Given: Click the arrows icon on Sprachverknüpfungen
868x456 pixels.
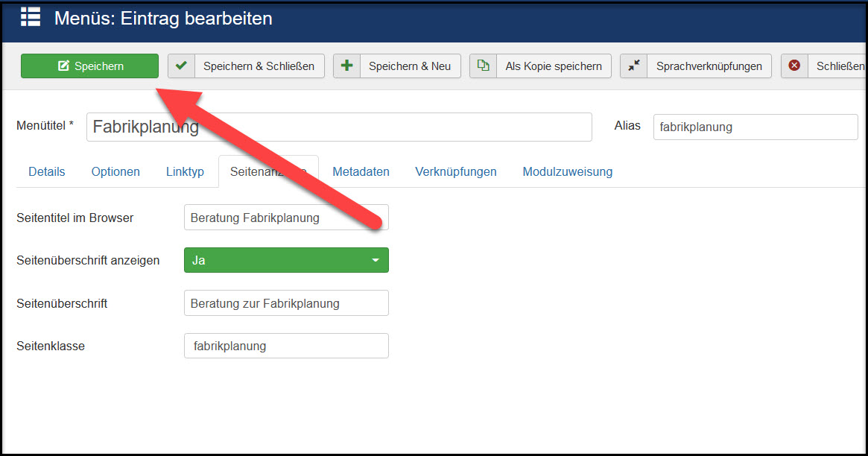Looking at the screenshot, I should [635, 66].
